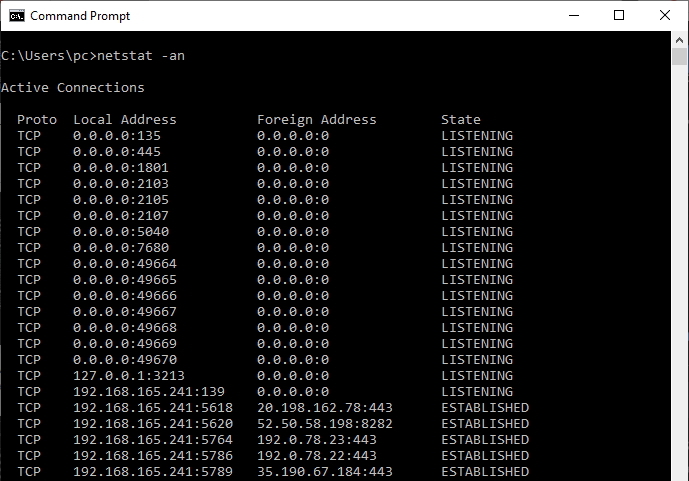Click the 'Active Connections' heading
The width and height of the screenshot is (689, 481).
(x=73, y=87)
